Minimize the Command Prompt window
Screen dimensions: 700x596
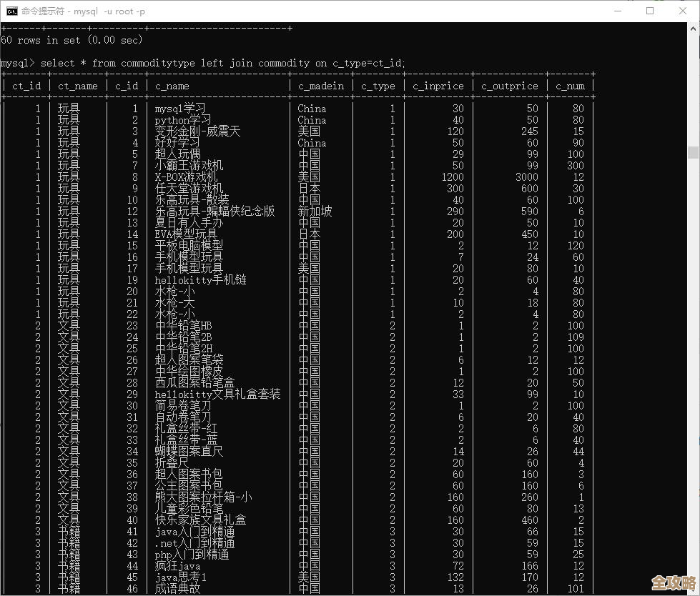click(x=616, y=11)
